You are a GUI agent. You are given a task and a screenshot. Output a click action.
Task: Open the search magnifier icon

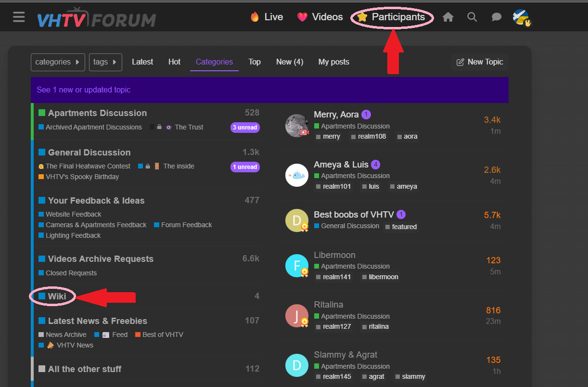pyautogui.click(x=472, y=17)
